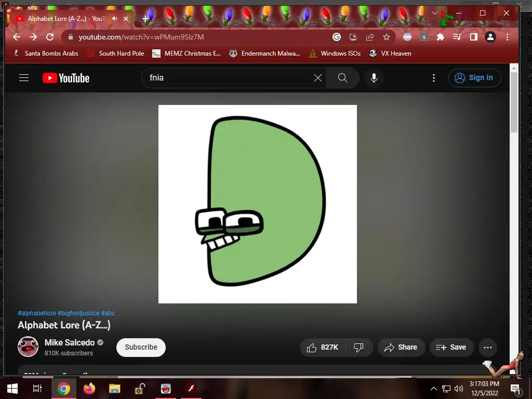Open Firefox from taskbar
Image resolution: width=532 pixels, height=399 pixels.
(89, 389)
